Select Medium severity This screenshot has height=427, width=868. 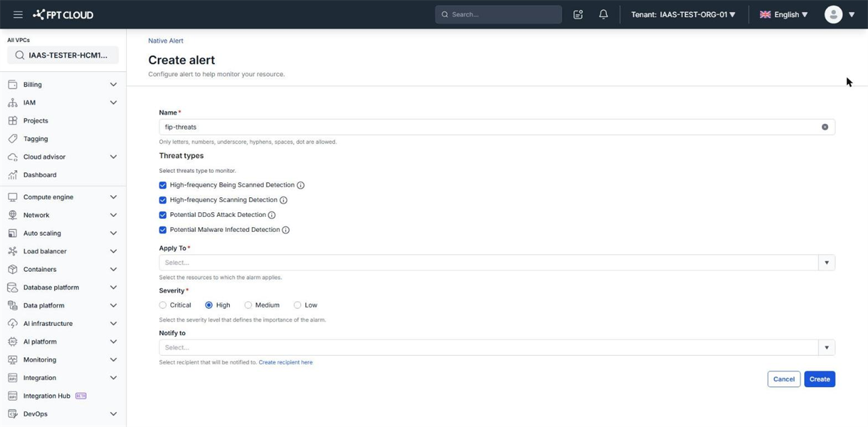[x=248, y=305]
